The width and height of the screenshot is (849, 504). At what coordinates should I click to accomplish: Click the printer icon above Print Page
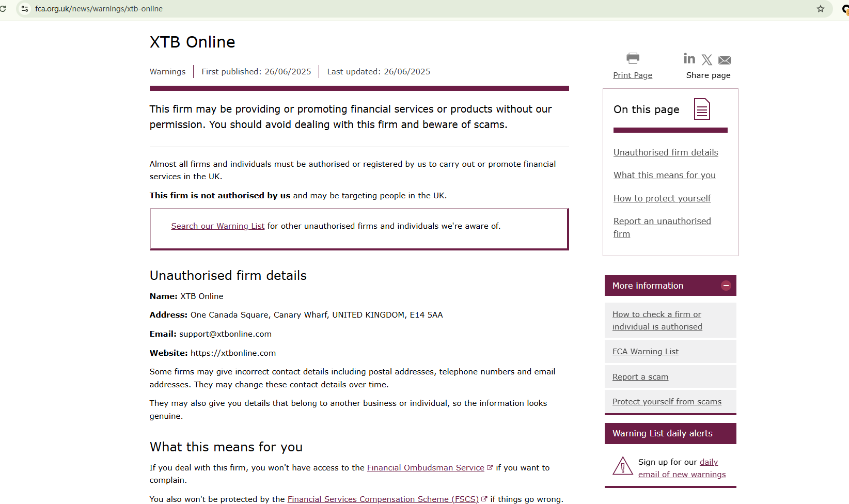click(x=633, y=58)
